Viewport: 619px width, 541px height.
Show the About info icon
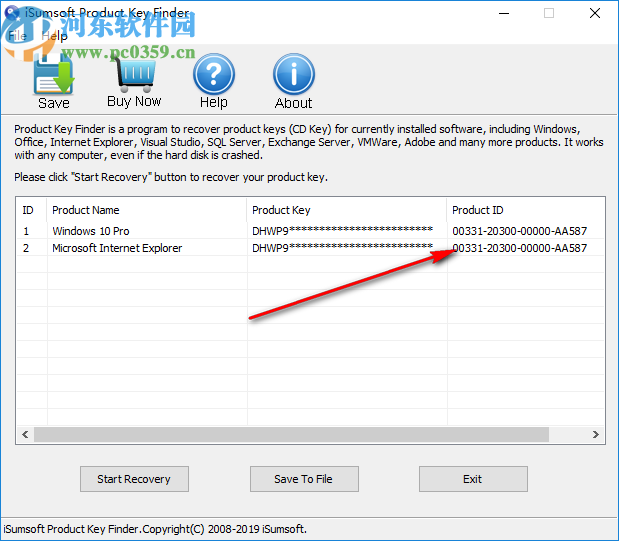(294, 74)
